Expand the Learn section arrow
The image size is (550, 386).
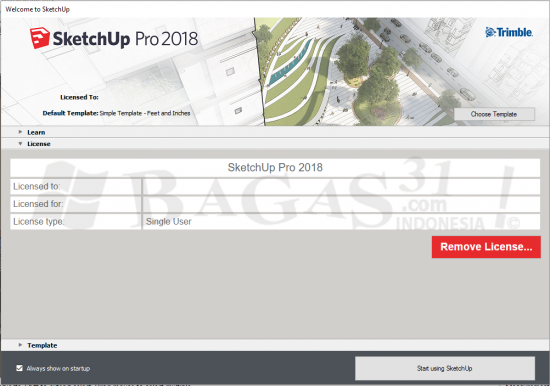(x=20, y=132)
